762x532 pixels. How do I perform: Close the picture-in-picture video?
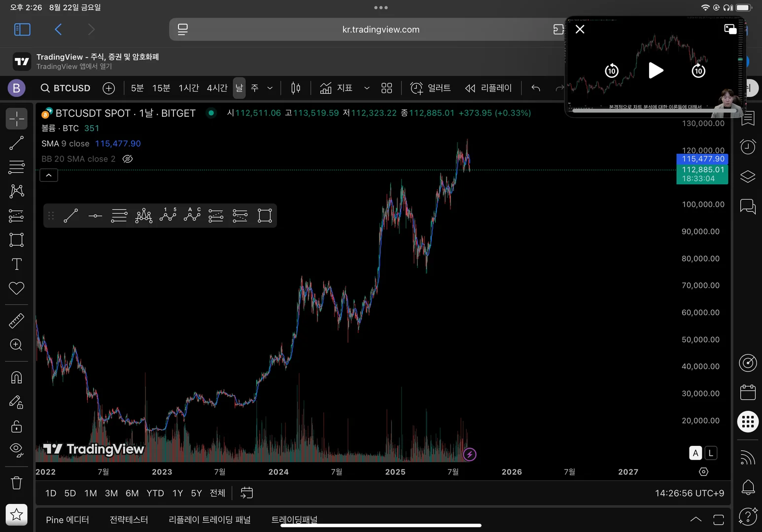pyautogui.click(x=580, y=29)
